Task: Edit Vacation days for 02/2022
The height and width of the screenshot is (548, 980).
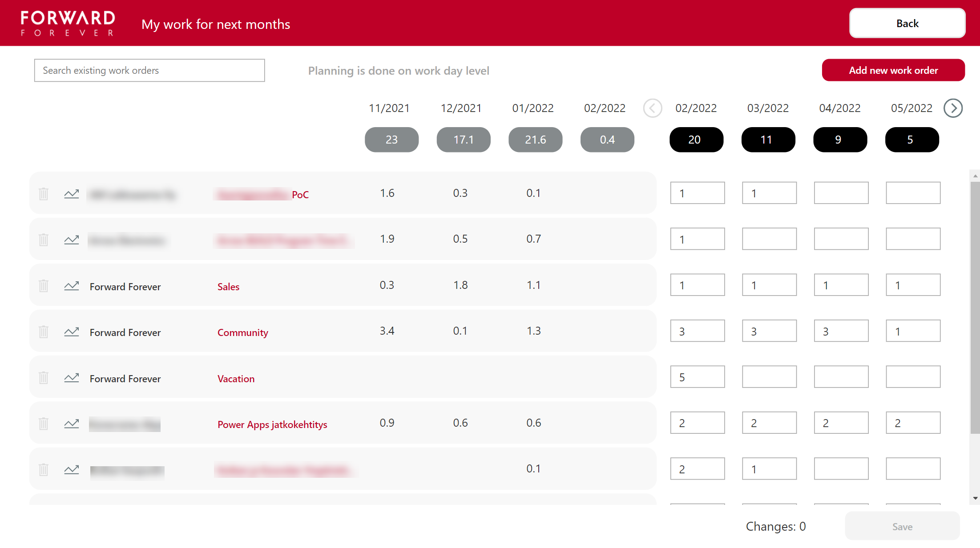Action: (697, 377)
